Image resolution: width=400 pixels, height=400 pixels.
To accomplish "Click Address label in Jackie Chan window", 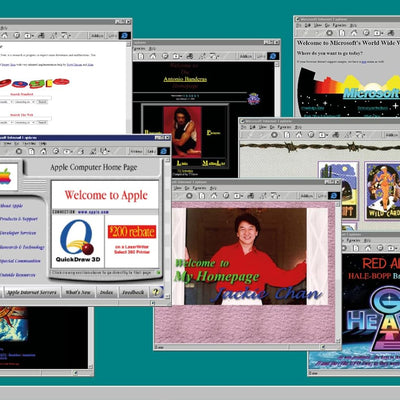I will 307,196.
